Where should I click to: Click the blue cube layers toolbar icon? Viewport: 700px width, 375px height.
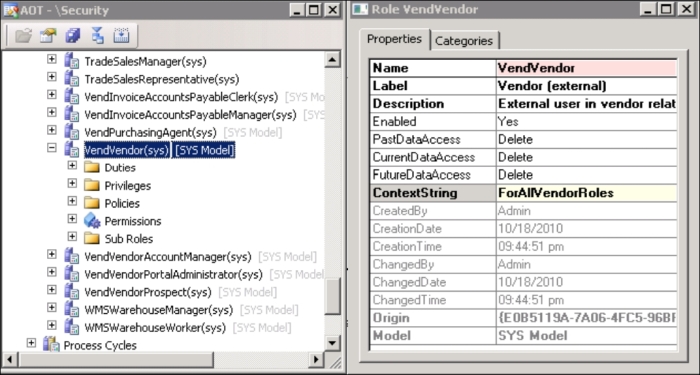pyautogui.click(x=72, y=36)
